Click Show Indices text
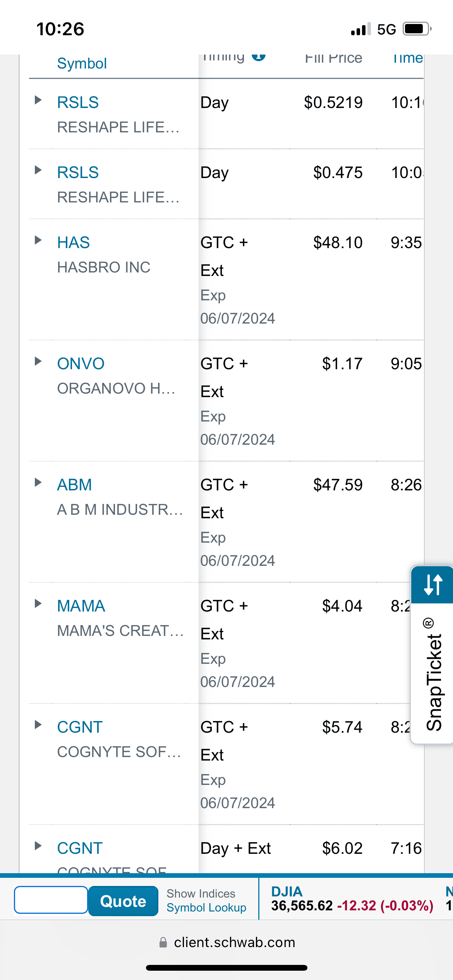453x980 pixels. [201, 893]
